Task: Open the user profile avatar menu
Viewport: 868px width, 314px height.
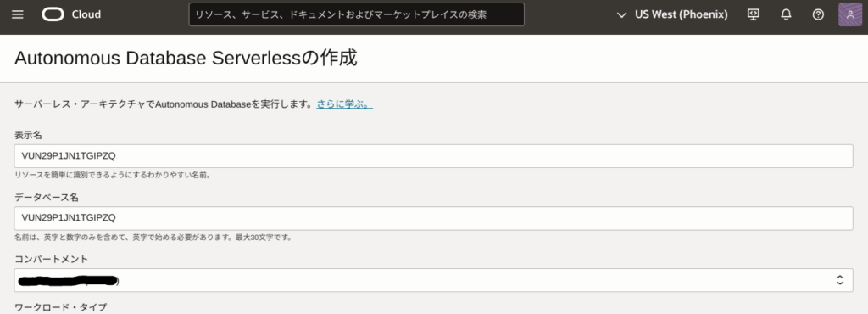Action: click(850, 14)
